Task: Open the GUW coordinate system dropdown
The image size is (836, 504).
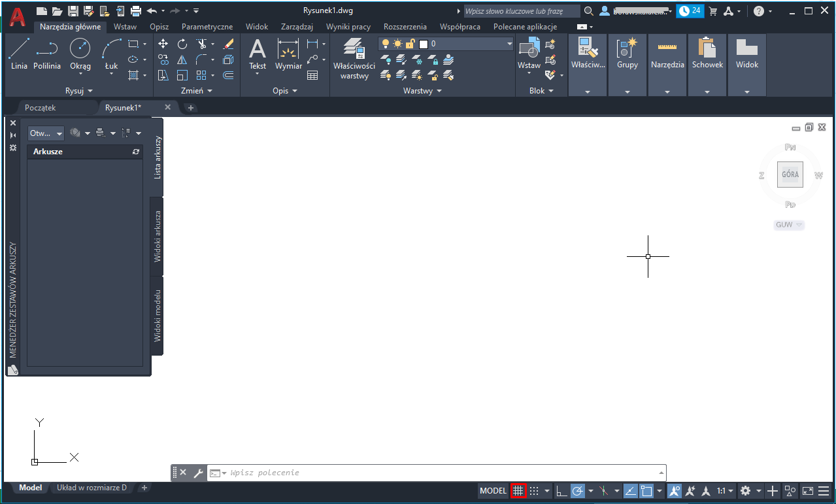Action: pos(789,225)
